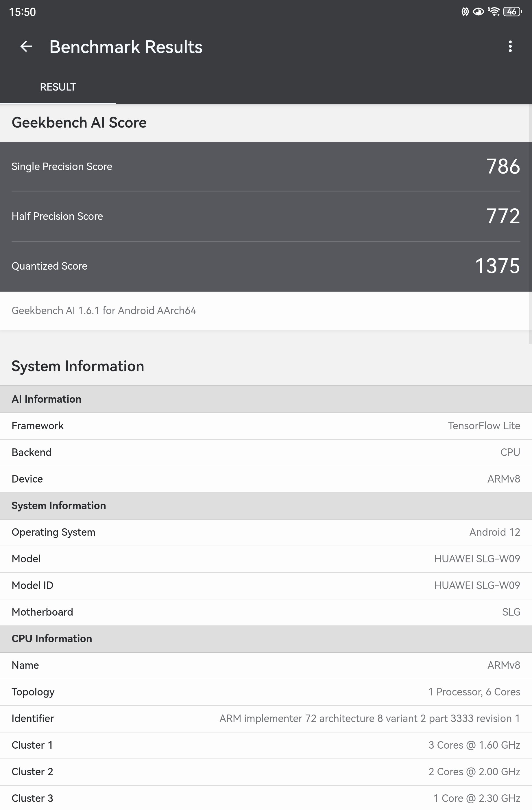This screenshot has height=810, width=532.
Task: Tap the battery level indicator
Action: point(512,12)
